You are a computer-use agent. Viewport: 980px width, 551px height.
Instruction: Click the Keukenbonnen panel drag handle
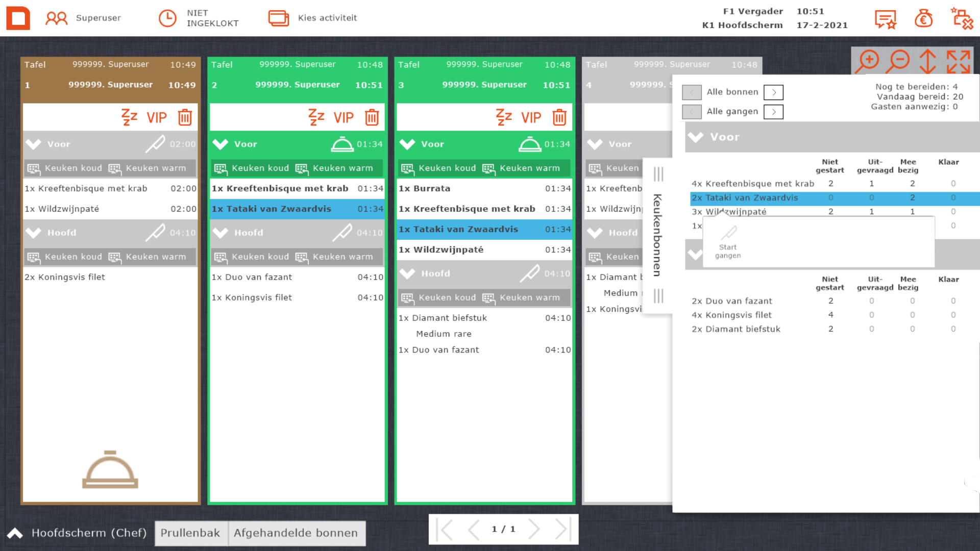pos(658,174)
